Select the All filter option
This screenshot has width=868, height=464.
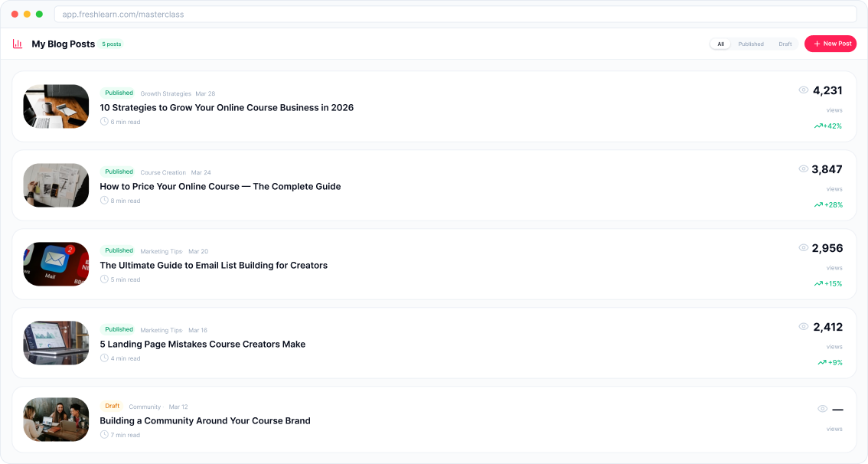(x=720, y=44)
